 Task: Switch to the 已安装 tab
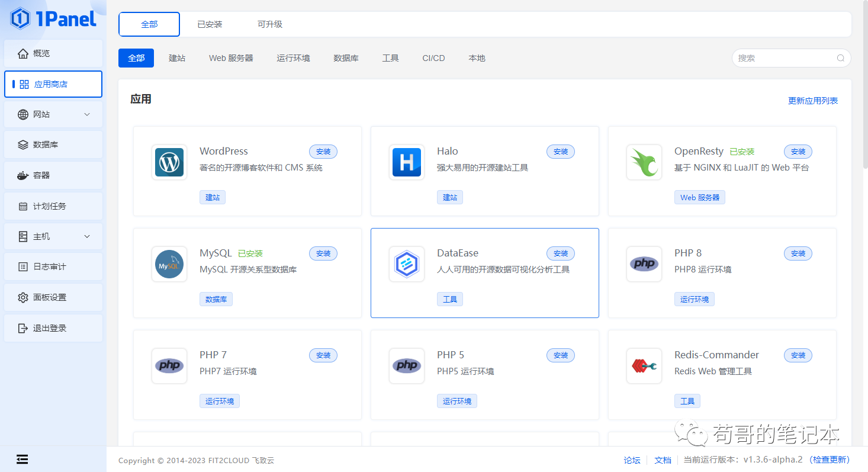210,24
